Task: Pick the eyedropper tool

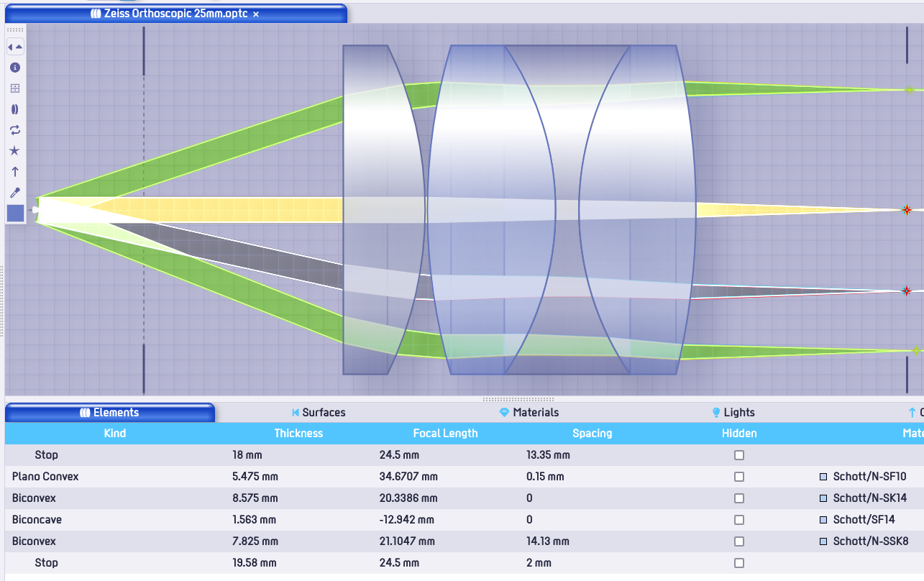Action: (x=15, y=193)
